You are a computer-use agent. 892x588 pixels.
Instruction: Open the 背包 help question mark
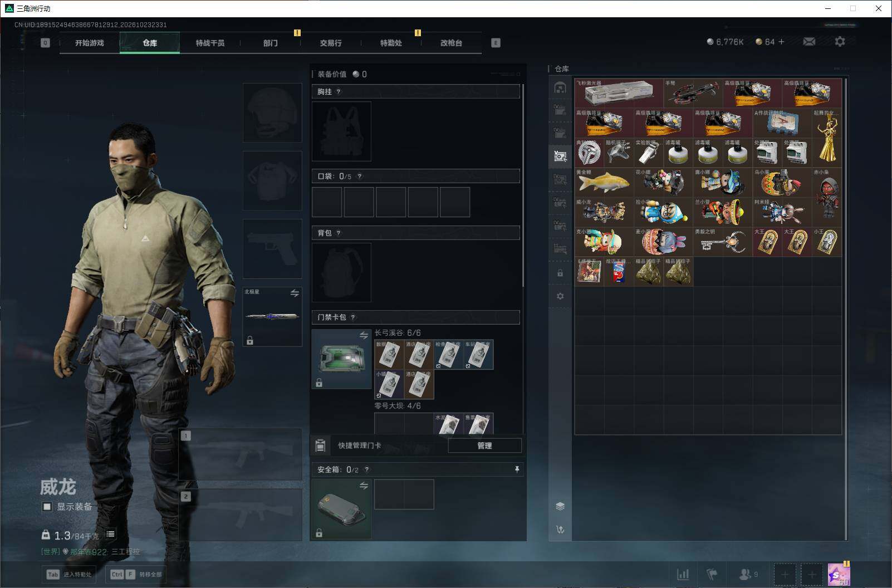tap(339, 233)
